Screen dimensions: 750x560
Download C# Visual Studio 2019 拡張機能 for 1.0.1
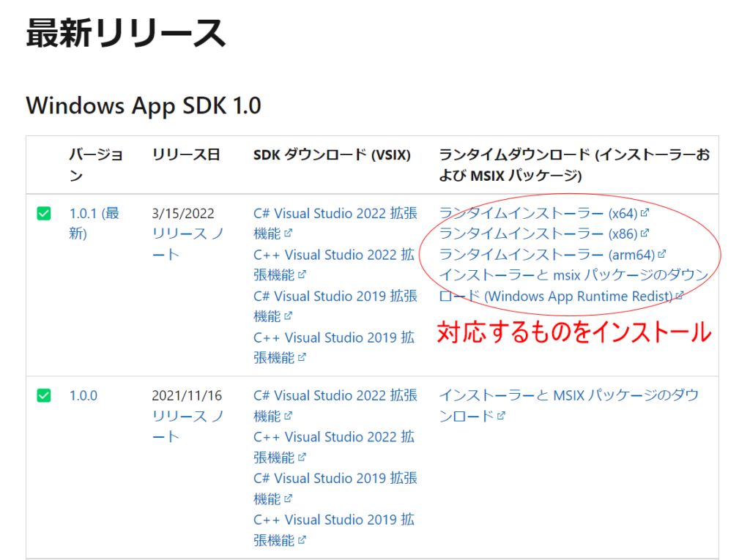[335, 306]
